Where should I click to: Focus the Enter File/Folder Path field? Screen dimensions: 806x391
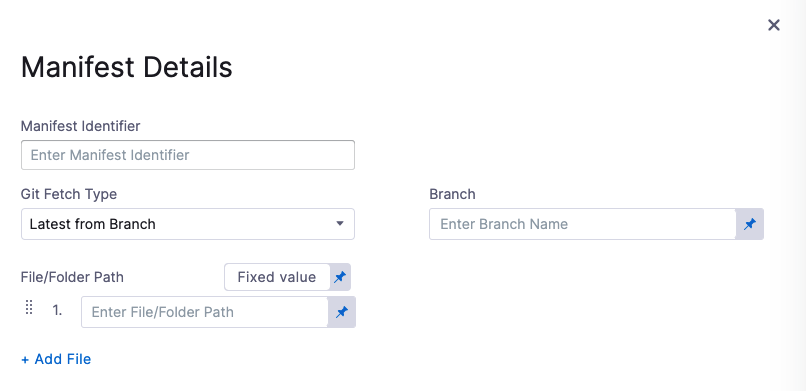coord(205,312)
